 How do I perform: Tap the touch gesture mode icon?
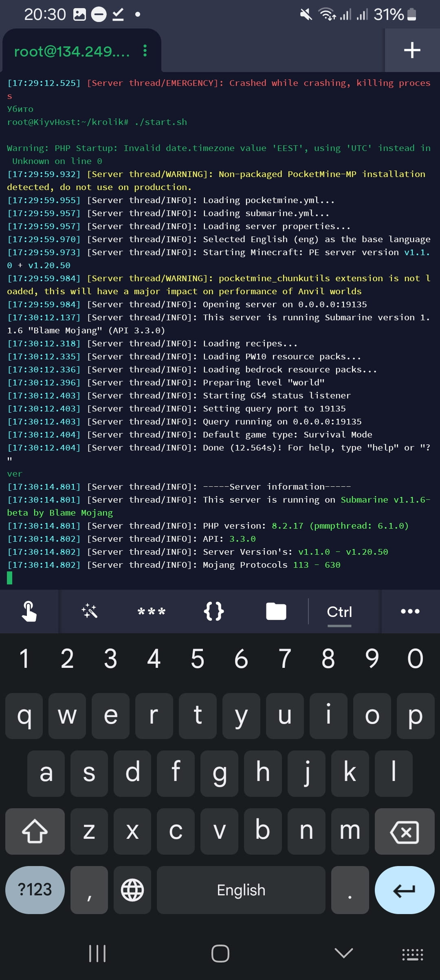pos(29,611)
